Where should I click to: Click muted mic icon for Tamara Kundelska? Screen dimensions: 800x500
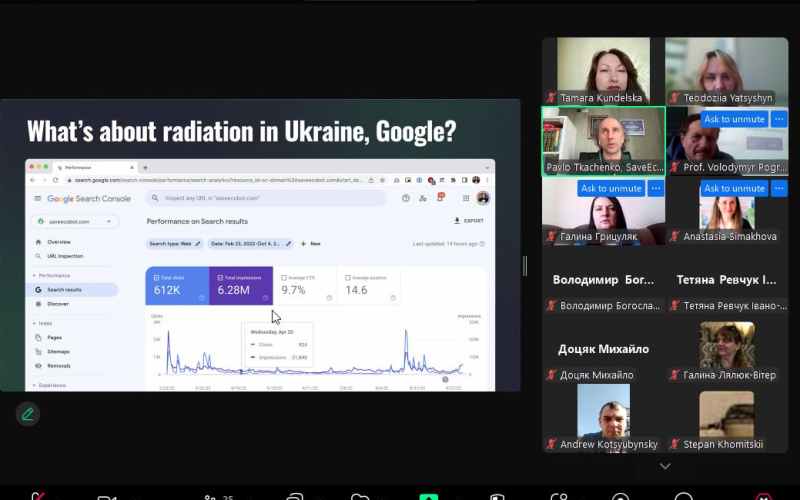click(551, 97)
